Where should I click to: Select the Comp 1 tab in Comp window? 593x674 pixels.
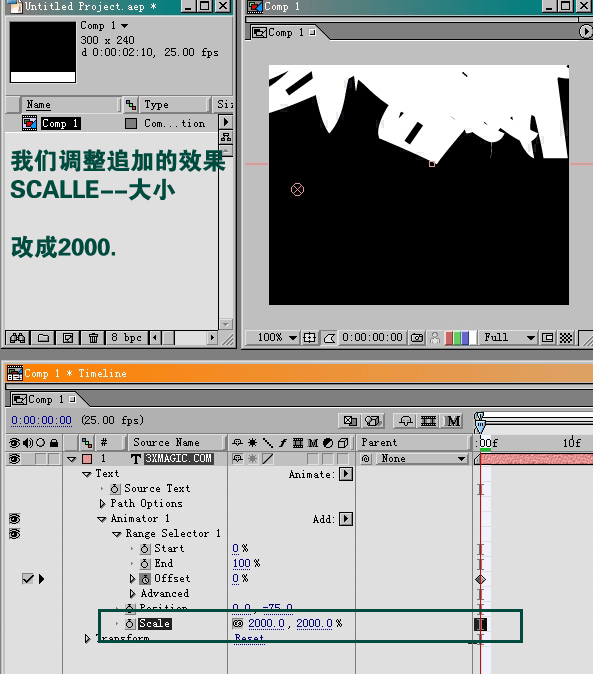pyautogui.click(x=284, y=32)
